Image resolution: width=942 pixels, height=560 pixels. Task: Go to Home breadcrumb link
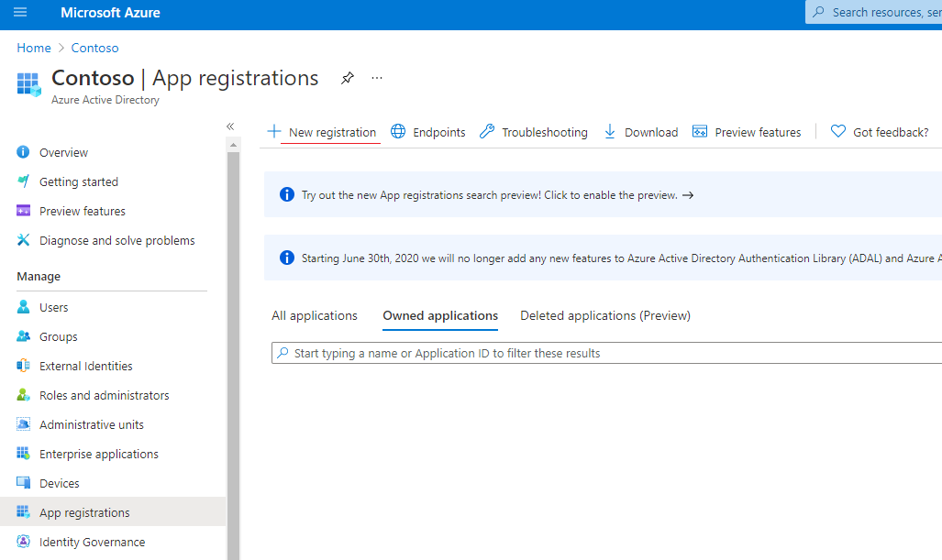point(34,48)
